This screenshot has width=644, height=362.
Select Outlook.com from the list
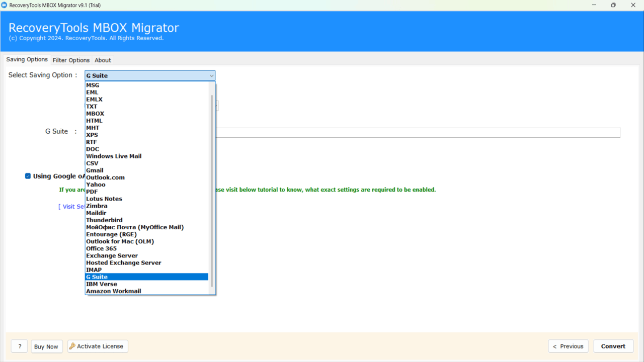(x=146, y=177)
